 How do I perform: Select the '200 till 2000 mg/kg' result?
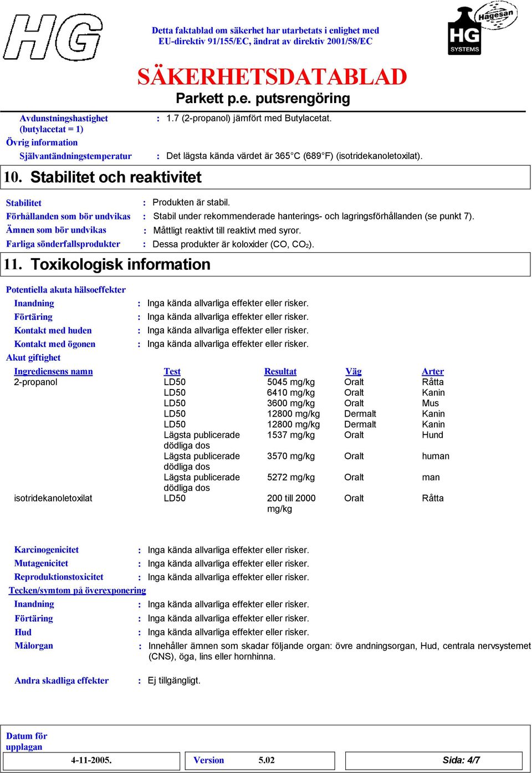coord(291,504)
